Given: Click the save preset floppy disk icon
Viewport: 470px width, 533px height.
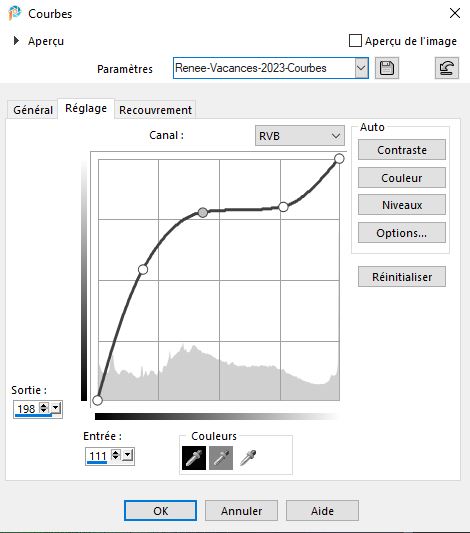Looking at the screenshot, I should pos(387,68).
